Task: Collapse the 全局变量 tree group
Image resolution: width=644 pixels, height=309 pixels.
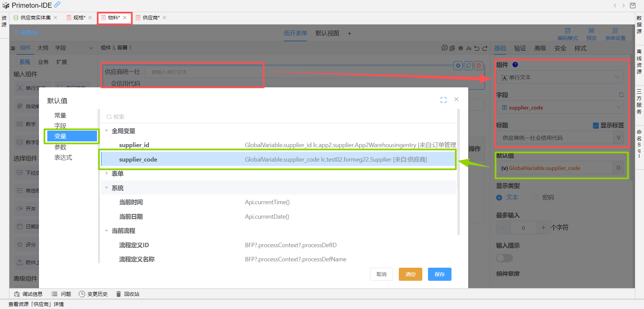Action: [x=107, y=131]
